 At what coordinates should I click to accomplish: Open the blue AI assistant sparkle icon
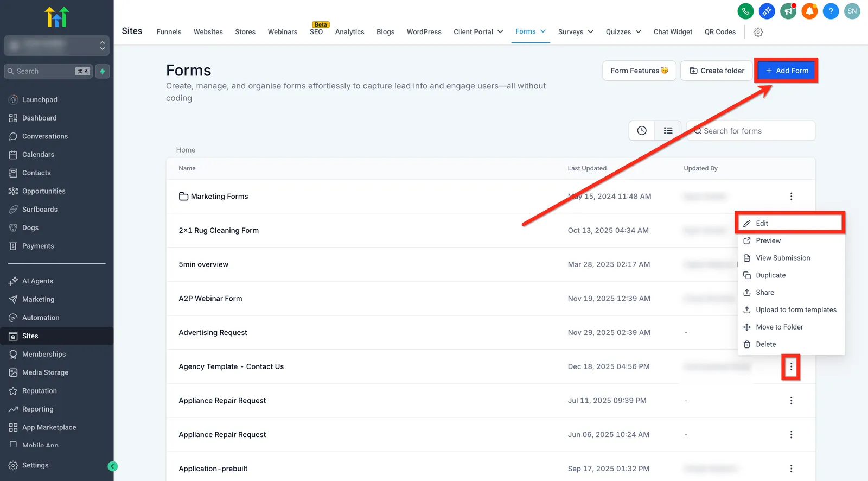(767, 11)
